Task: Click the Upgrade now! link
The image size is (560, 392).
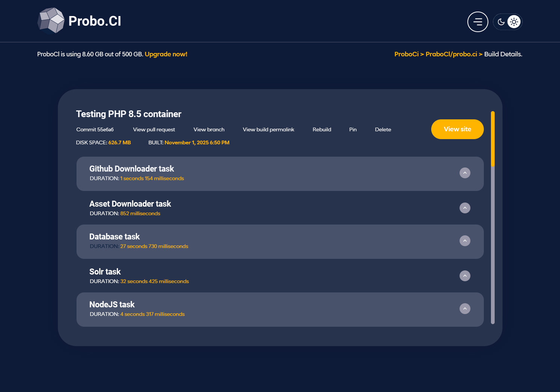Action: point(166,54)
